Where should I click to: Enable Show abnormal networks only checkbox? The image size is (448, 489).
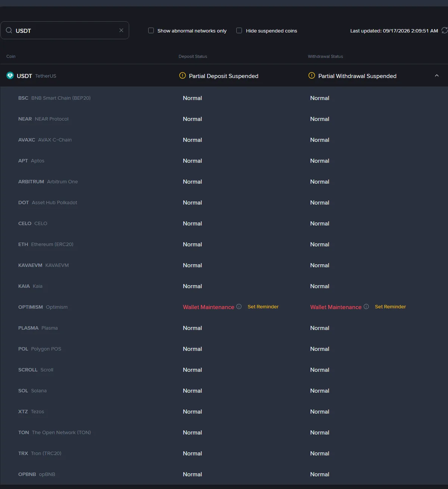point(151,31)
